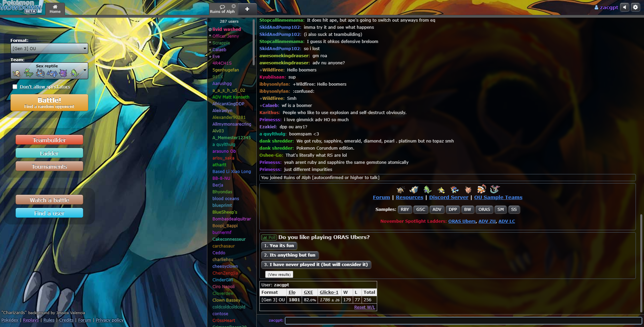Click the Clefable sprite in room intro
The height and width of the screenshot is (327, 644).
468,189
